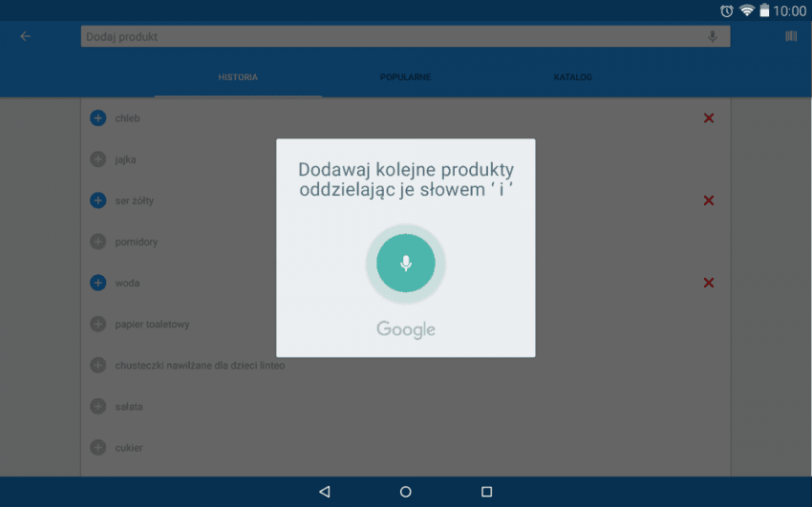
Task: Tap the Android recent apps button
Action: [x=487, y=492]
